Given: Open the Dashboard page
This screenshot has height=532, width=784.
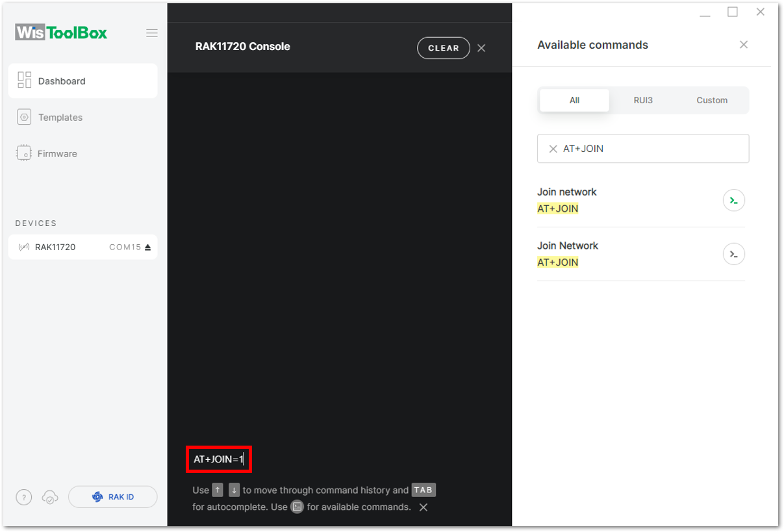Looking at the screenshot, I should click(x=82, y=81).
